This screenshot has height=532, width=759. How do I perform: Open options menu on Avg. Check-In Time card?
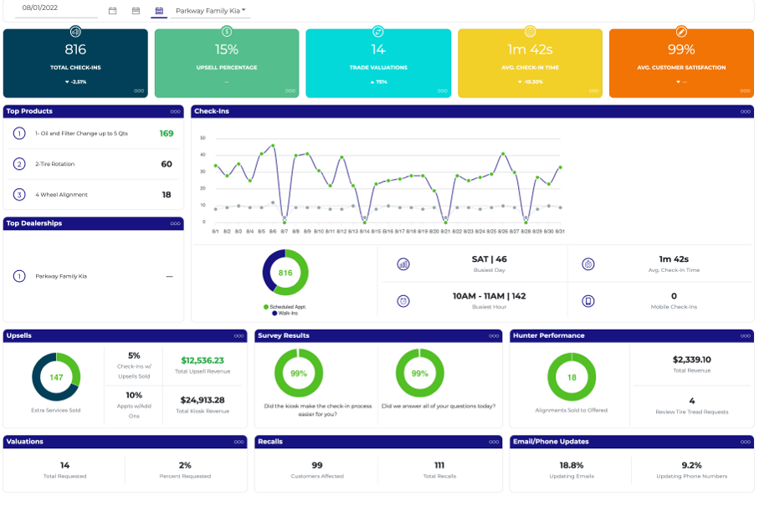coord(594,91)
